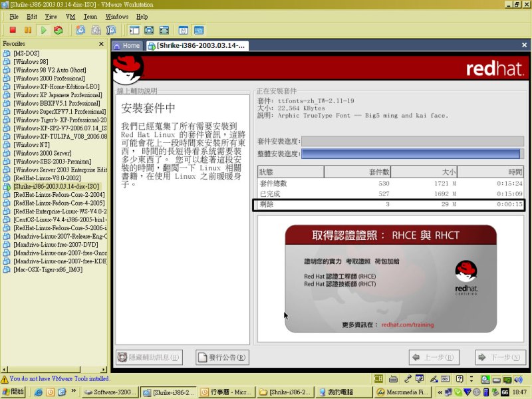Switch to Software-320G taskbar button

point(110,392)
